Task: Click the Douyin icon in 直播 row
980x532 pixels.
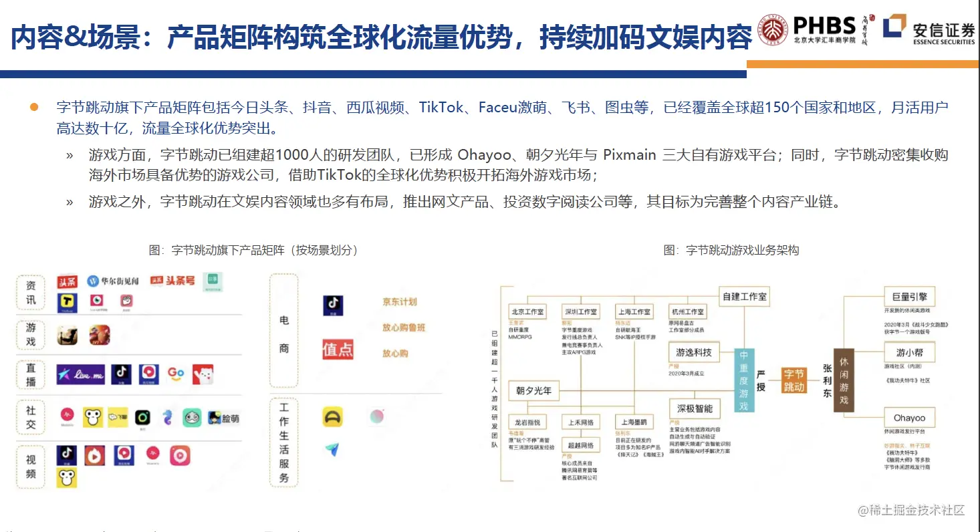Action: point(121,374)
